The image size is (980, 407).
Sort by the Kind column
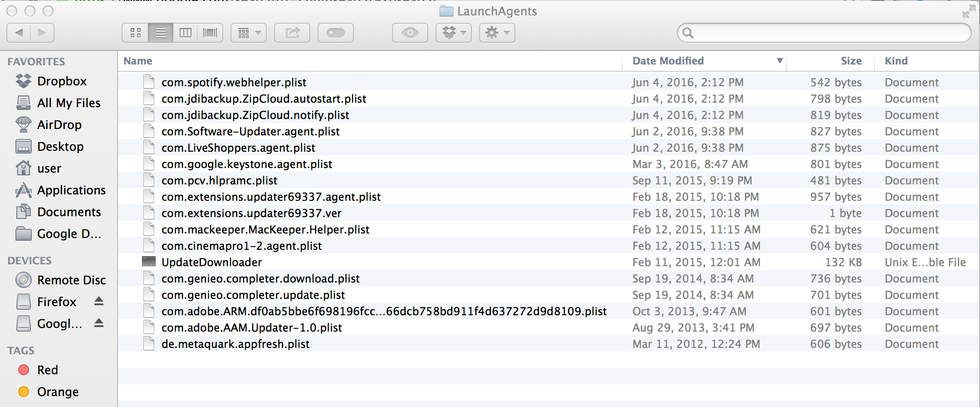click(896, 61)
